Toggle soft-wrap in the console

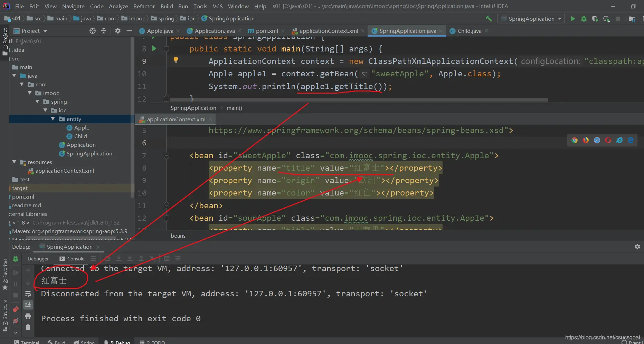(x=28, y=294)
